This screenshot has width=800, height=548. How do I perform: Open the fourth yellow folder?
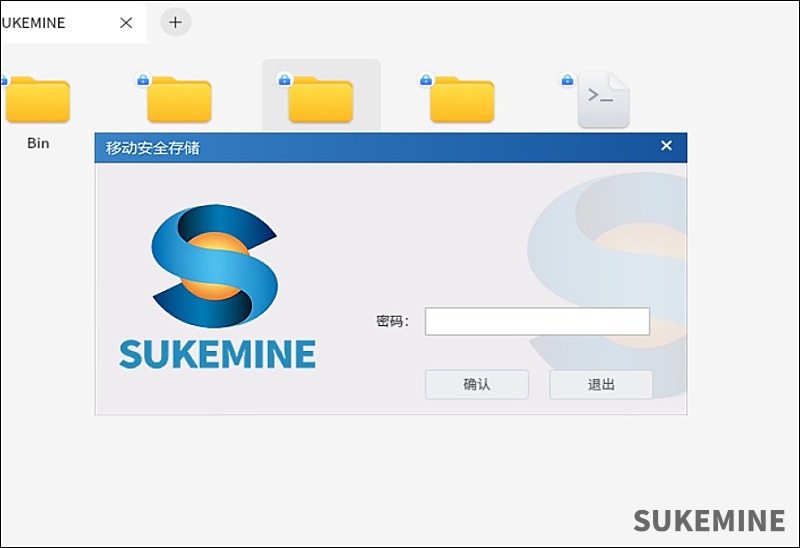point(462,100)
